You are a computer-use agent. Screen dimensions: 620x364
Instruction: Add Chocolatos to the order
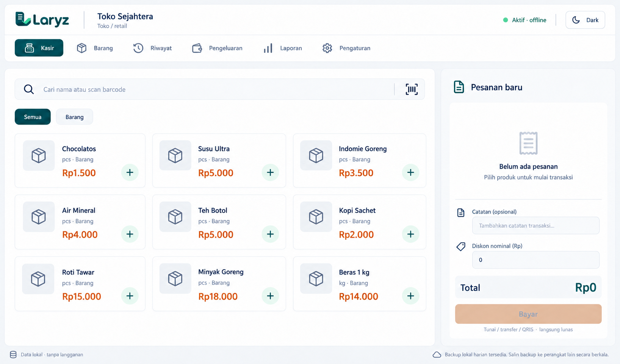[130, 172]
